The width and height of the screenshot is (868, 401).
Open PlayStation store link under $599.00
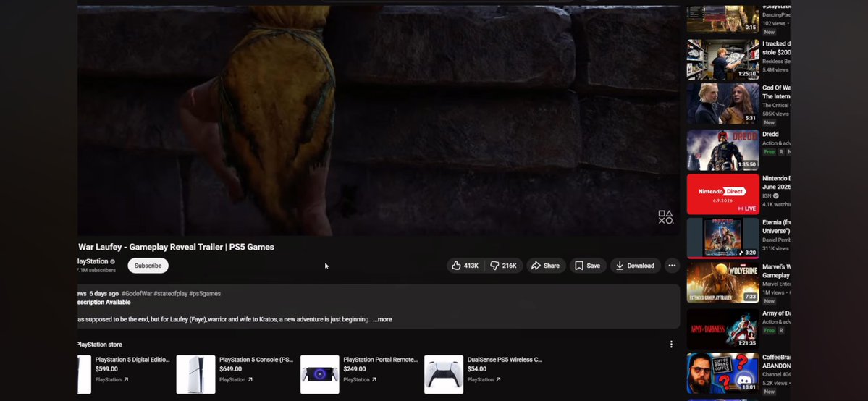[x=111, y=379]
